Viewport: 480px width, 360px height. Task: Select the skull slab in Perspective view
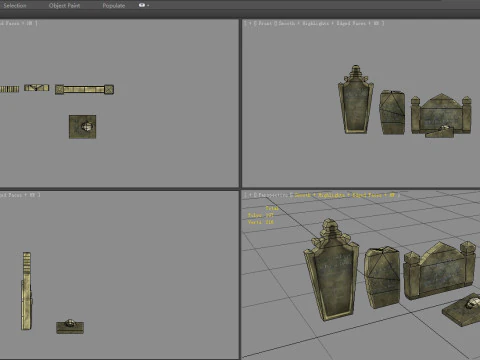coord(463,310)
